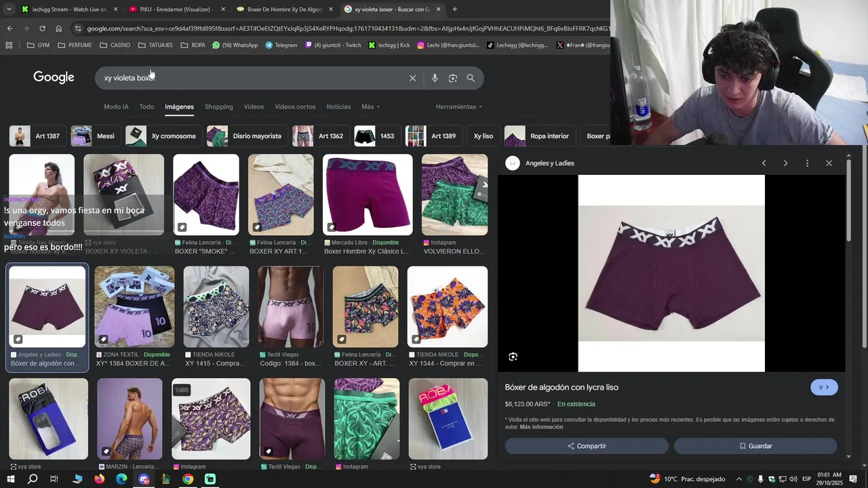Open the Windows Start menu
The image size is (868, 488).
pyautogui.click(x=10, y=479)
